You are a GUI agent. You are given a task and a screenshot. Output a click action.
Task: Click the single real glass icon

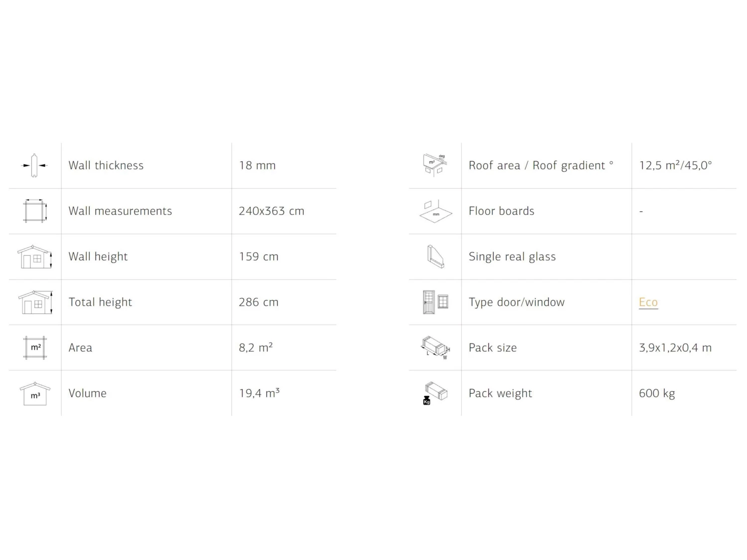pyautogui.click(x=435, y=257)
